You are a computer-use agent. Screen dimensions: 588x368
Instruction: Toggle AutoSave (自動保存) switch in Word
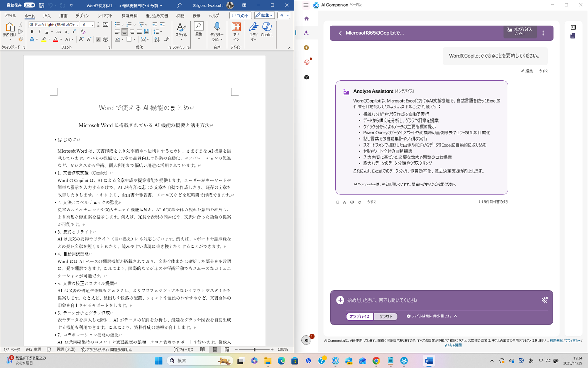click(29, 5)
